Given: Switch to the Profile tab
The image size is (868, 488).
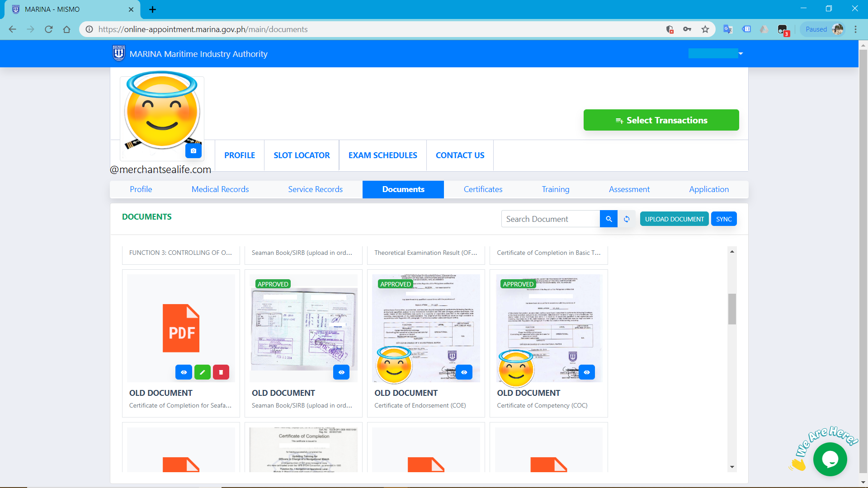Looking at the screenshot, I should point(141,189).
